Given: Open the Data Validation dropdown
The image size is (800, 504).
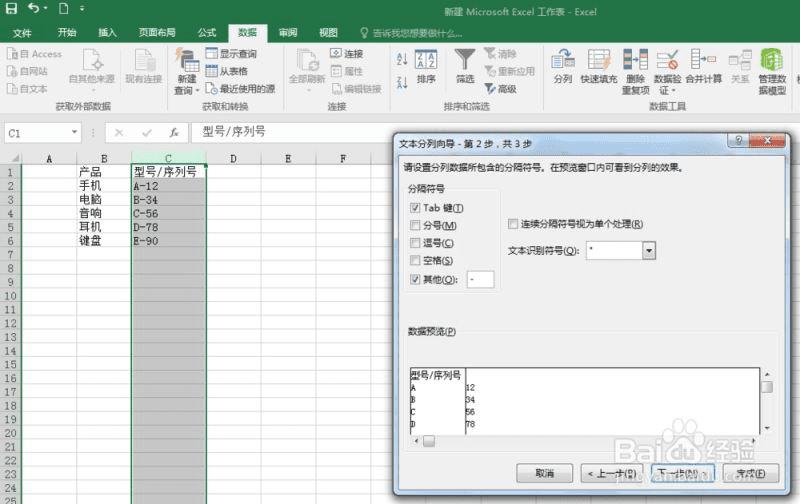Looking at the screenshot, I should coord(667,71).
